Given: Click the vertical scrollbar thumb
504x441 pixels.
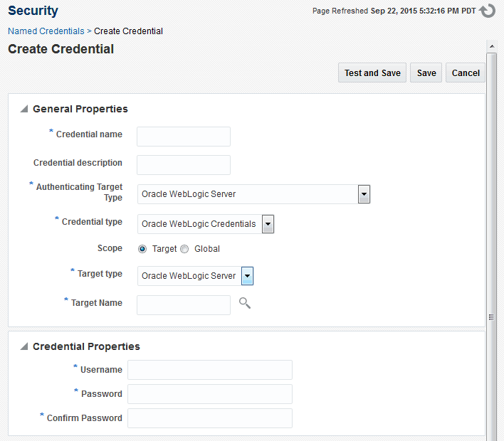Looking at the screenshot, I should pyautogui.click(x=491, y=248).
